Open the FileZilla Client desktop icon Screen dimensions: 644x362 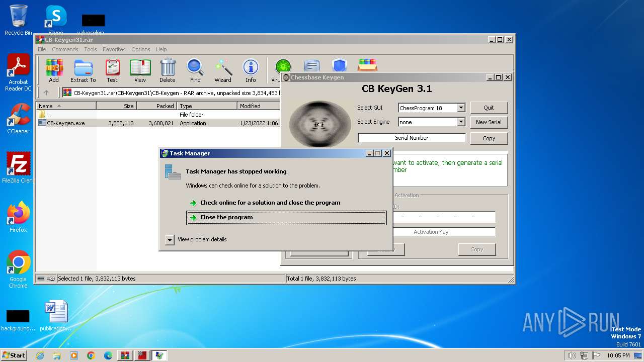18,168
